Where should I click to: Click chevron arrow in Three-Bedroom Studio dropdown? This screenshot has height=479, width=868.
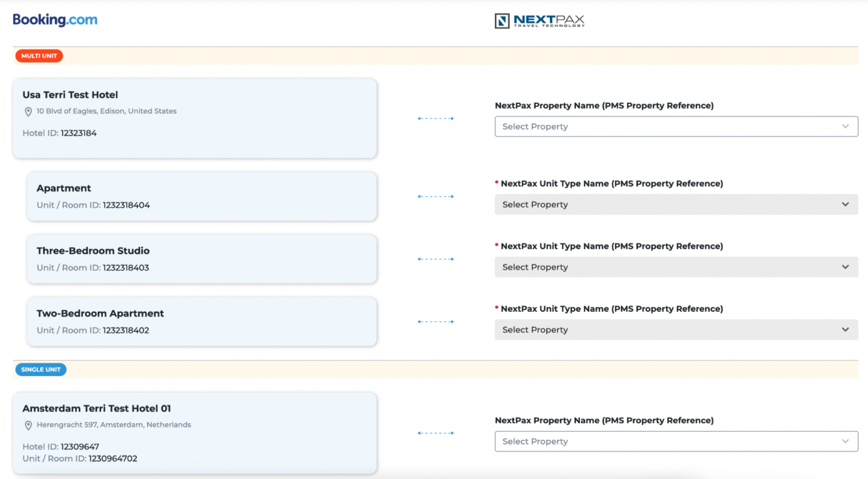pyautogui.click(x=846, y=267)
